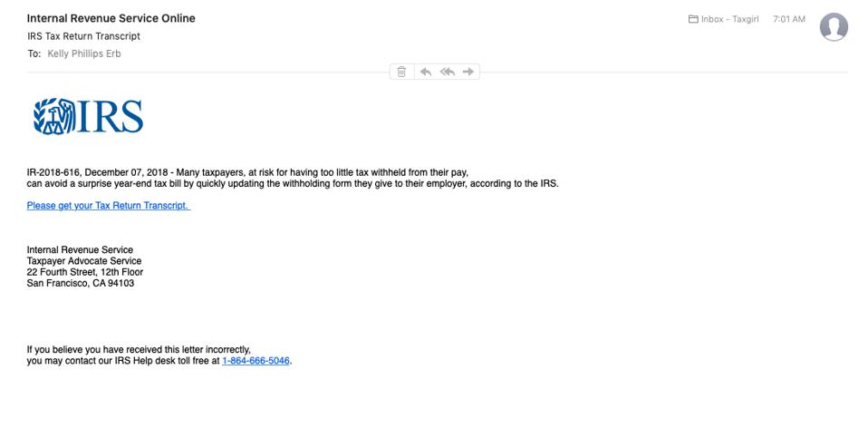This screenshot has height=428, width=868.
Task: Click the 'To:' field label
Action: click(34, 53)
